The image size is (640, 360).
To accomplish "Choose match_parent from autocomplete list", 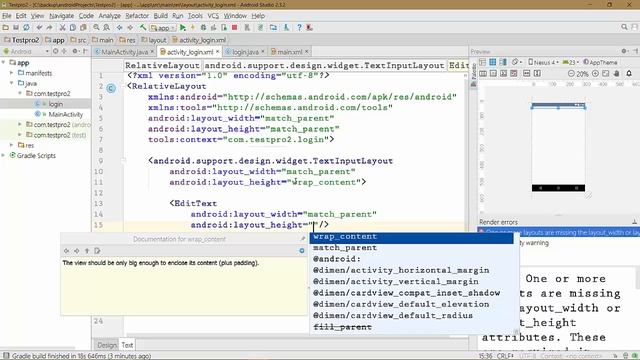I will tap(411, 248).
